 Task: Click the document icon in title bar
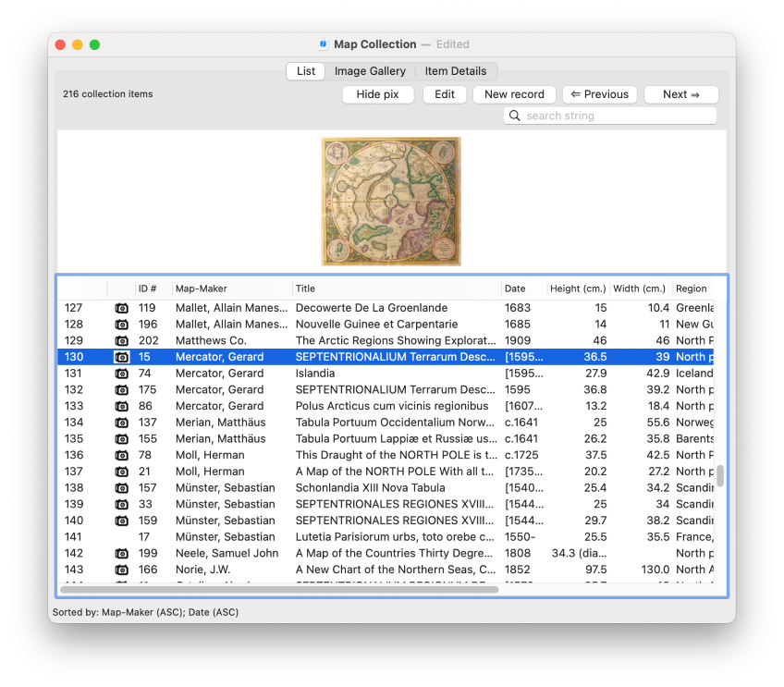pyautogui.click(x=323, y=44)
